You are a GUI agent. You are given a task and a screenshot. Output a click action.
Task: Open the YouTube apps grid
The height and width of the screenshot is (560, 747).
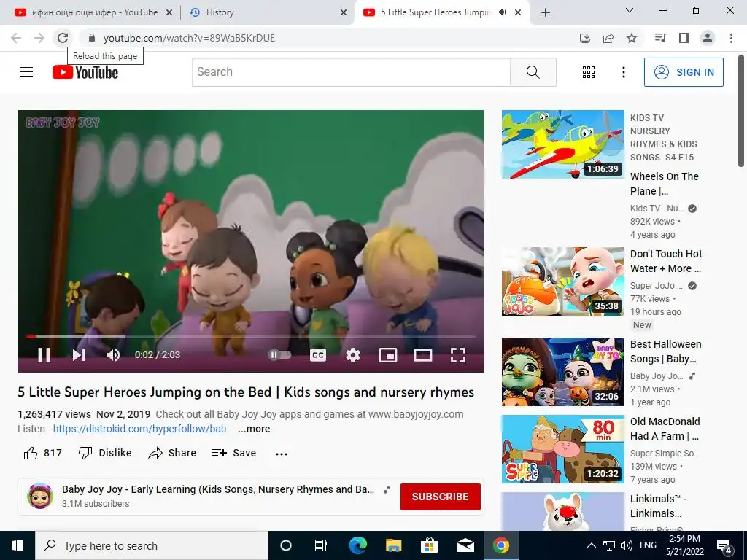[589, 72]
